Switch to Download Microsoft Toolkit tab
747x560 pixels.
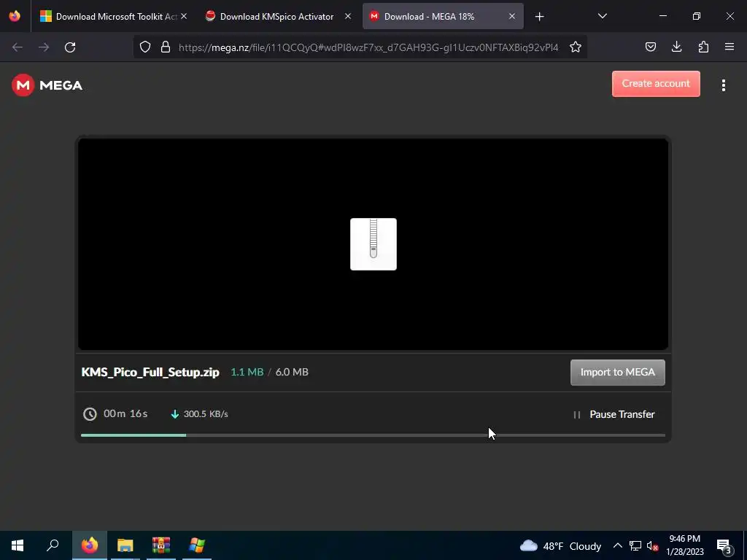(x=113, y=16)
